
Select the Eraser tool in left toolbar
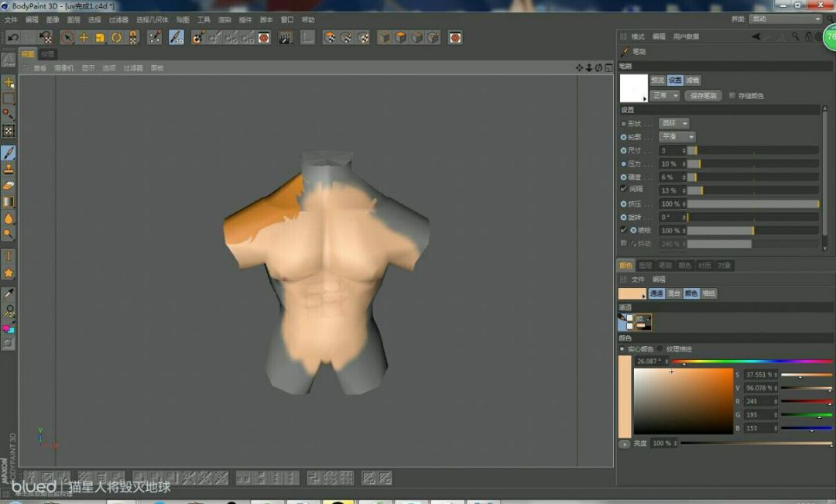[9, 186]
